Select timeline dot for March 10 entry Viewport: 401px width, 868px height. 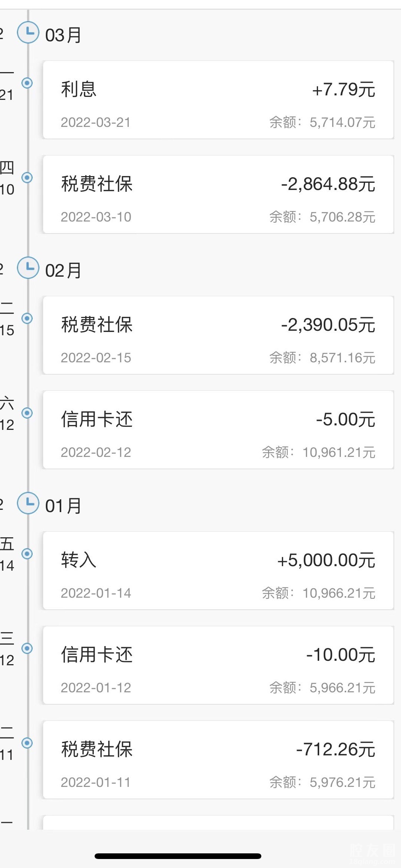tap(27, 178)
